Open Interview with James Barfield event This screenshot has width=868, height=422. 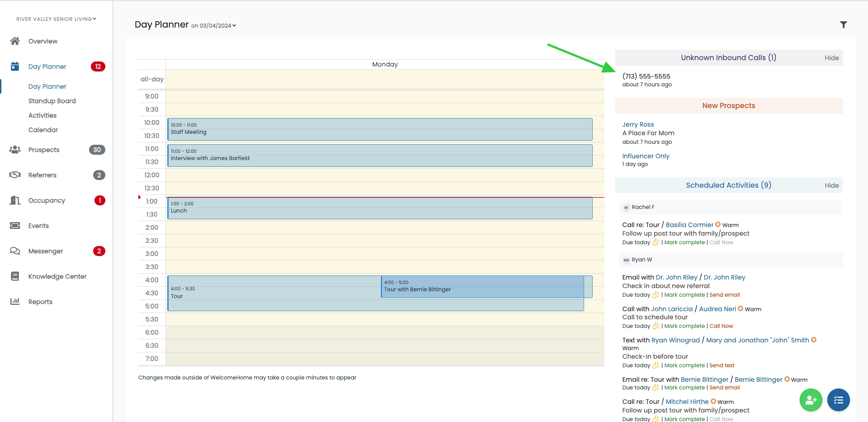380,156
